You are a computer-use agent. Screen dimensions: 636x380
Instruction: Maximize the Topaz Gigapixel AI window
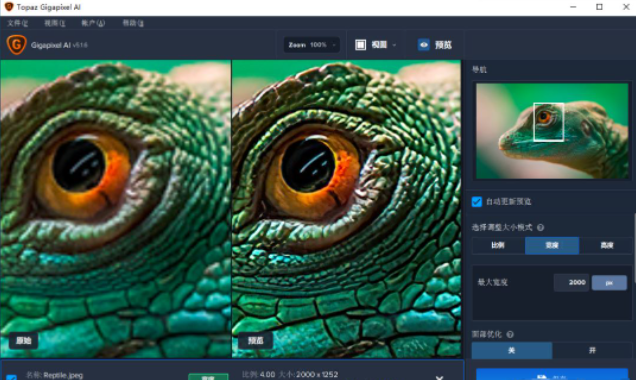(599, 7)
